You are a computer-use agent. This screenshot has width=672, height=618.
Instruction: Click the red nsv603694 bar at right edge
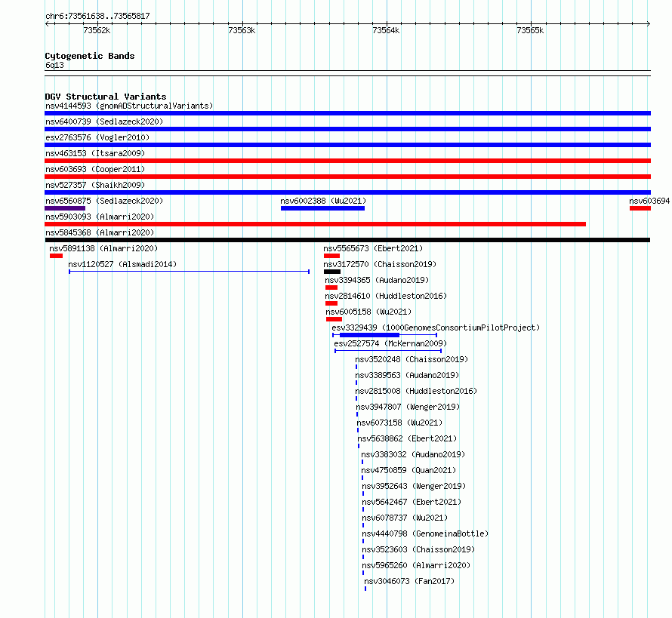pos(640,208)
